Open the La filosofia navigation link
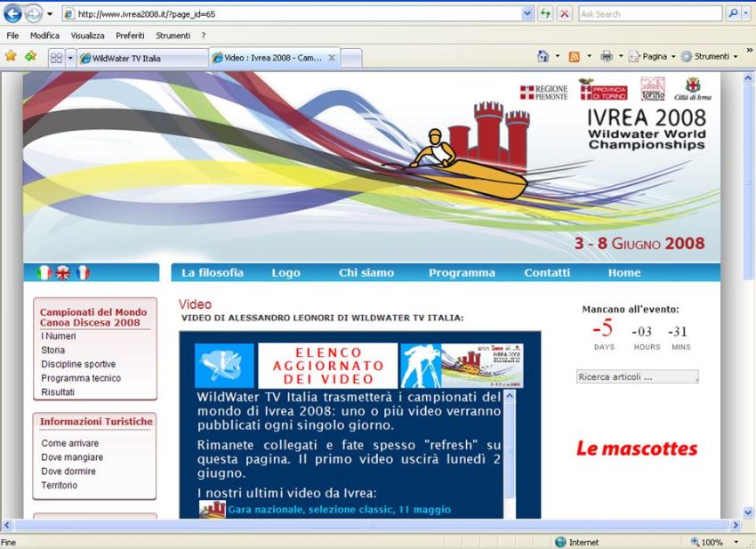Image resolution: width=756 pixels, height=549 pixels. (213, 272)
